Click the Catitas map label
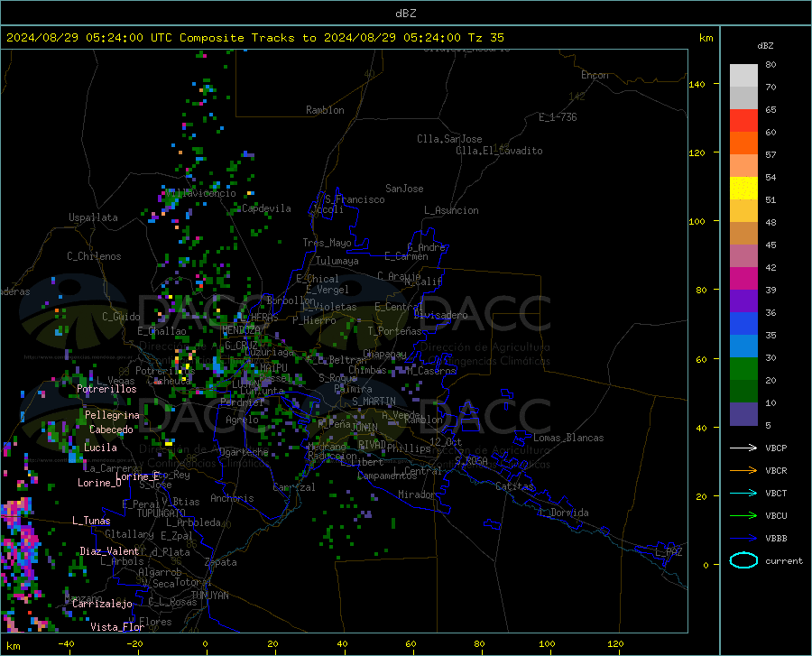This screenshot has height=656, width=812. coord(515,486)
